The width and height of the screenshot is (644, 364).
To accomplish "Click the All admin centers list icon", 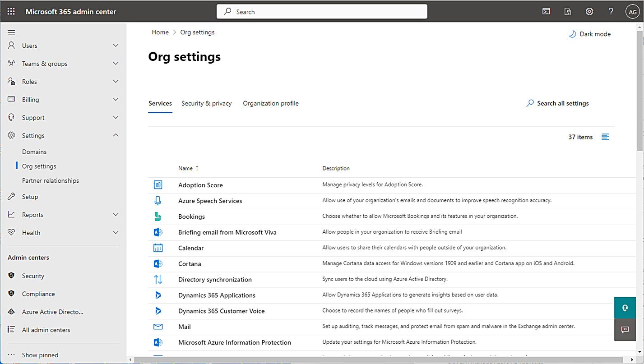I will pos(12,330).
